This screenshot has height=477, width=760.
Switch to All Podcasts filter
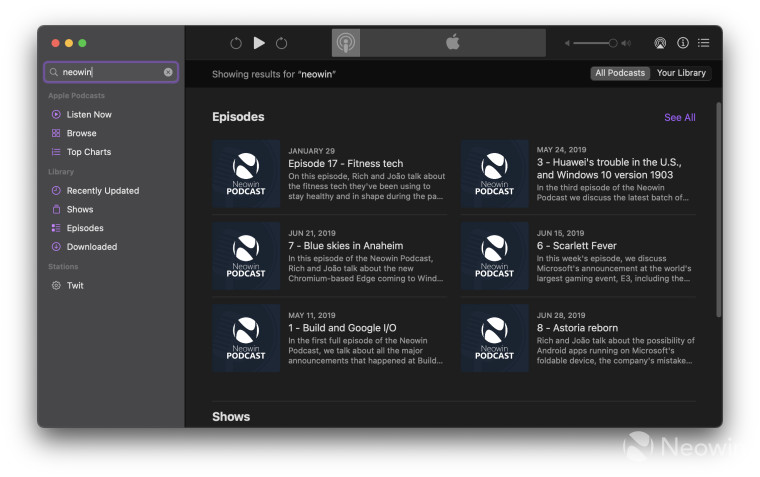pos(620,73)
